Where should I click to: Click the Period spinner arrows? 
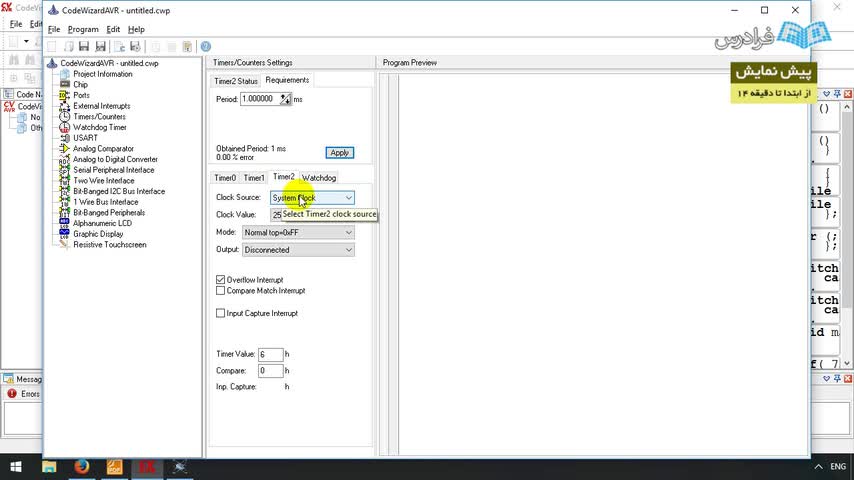point(285,99)
